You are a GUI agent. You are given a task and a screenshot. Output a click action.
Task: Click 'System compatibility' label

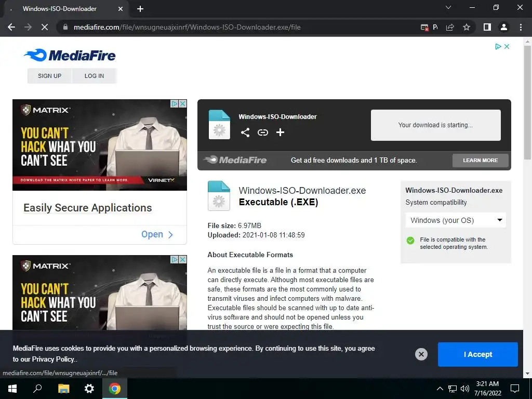(436, 203)
